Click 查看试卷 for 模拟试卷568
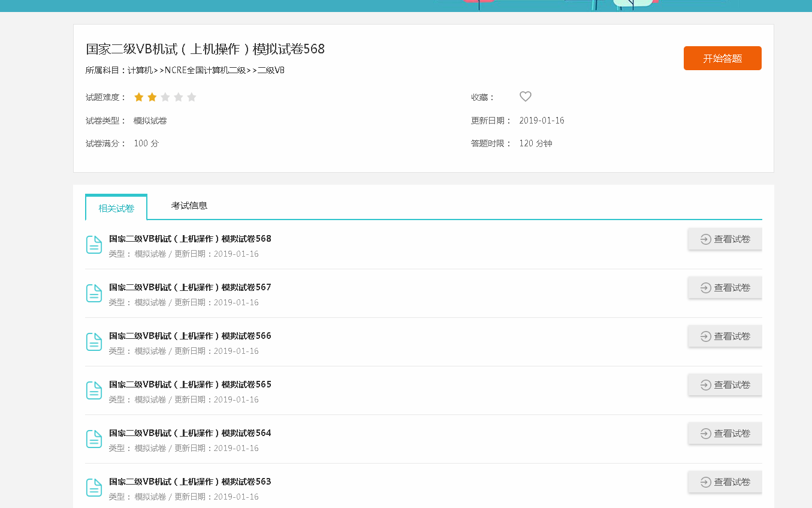Image resolution: width=812 pixels, height=508 pixels. (725, 239)
